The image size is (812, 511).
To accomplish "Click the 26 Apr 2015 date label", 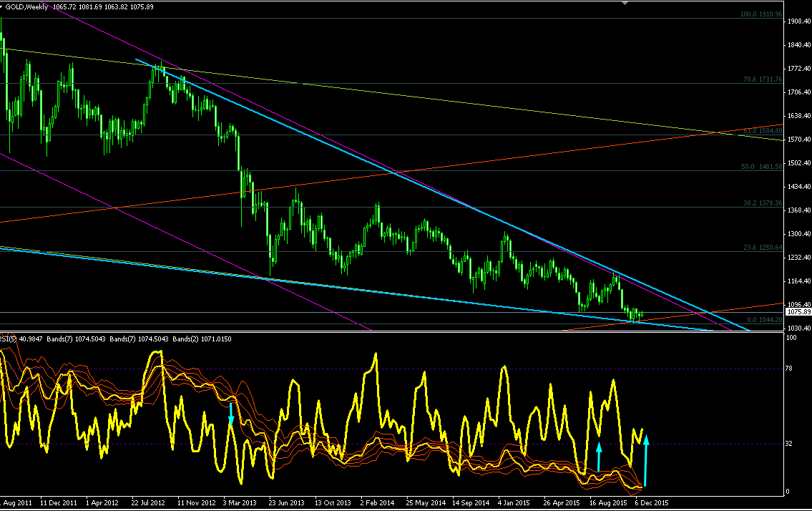I will tap(562, 502).
